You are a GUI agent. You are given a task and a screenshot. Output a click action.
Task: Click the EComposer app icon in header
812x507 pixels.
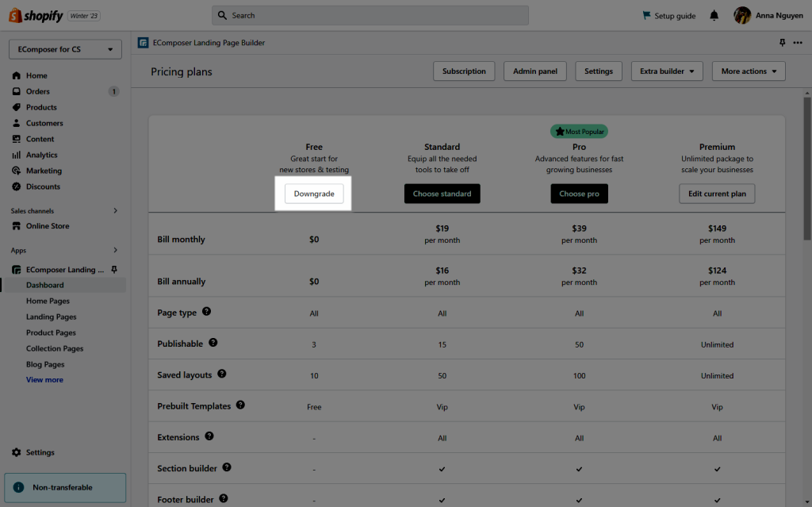(143, 43)
